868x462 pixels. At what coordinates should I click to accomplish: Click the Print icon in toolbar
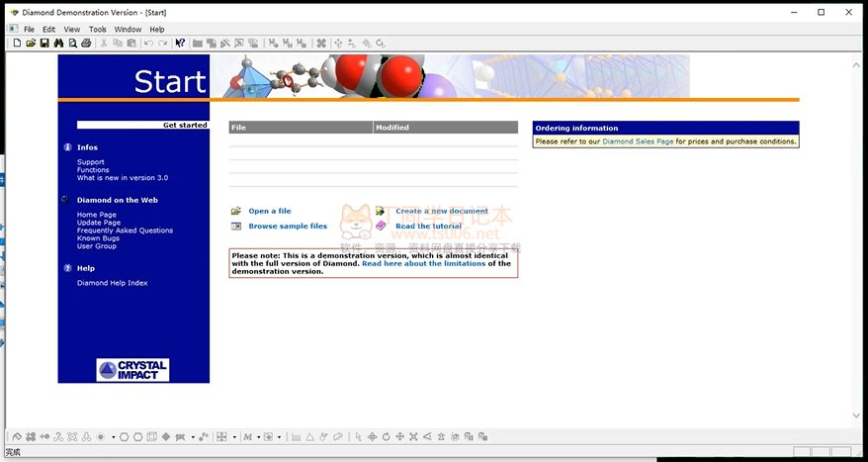point(86,44)
